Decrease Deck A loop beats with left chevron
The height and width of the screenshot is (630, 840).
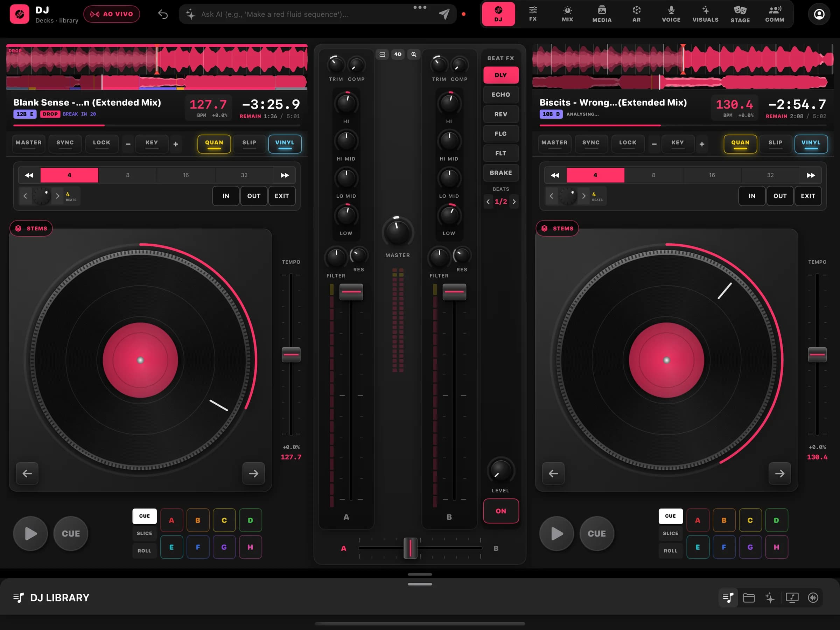coord(25,196)
